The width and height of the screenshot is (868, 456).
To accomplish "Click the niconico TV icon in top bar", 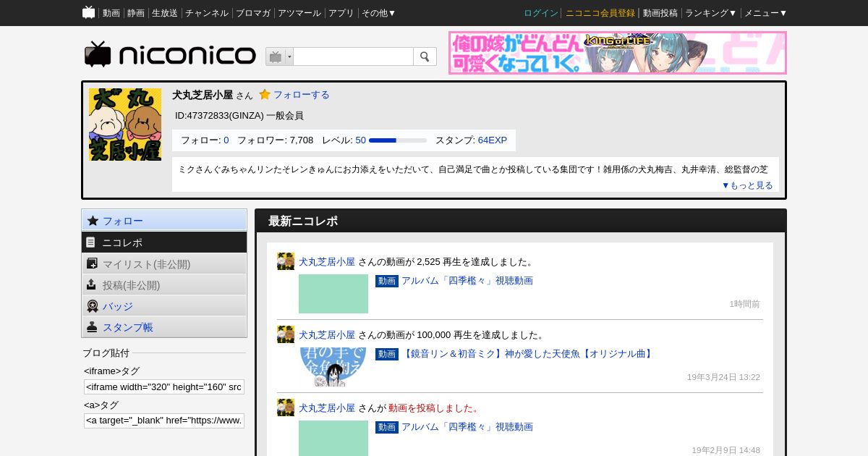I will point(89,12).
